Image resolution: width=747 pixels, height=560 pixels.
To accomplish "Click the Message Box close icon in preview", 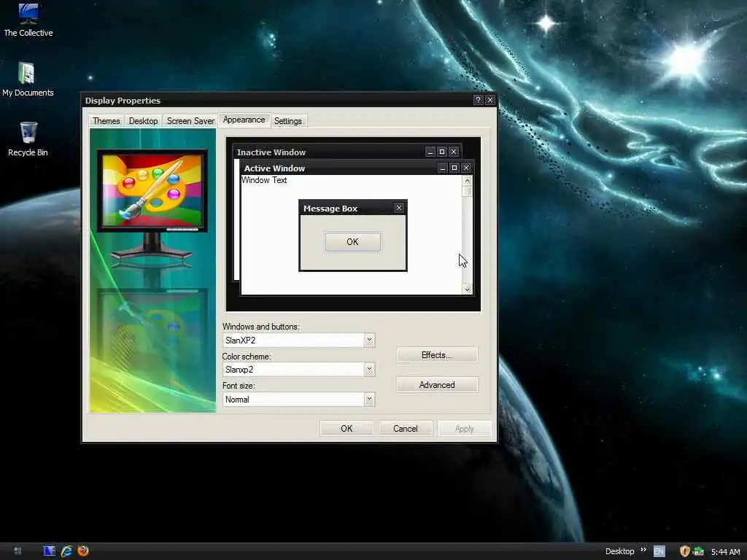I will pyautogui.click(x=399, y=208).
